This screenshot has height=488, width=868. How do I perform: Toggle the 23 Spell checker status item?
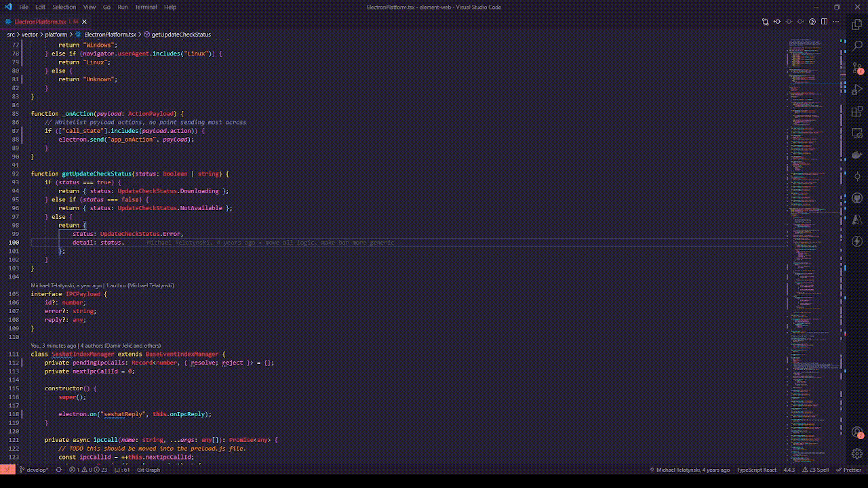[814, 470]
